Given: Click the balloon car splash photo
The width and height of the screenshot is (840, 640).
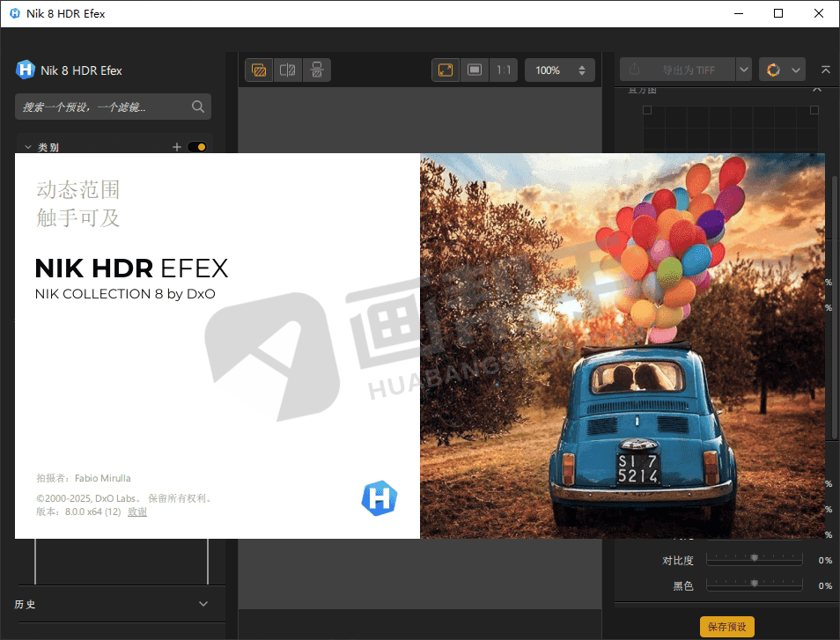Looking at the screenshot, I should click(x=622, y=346).
